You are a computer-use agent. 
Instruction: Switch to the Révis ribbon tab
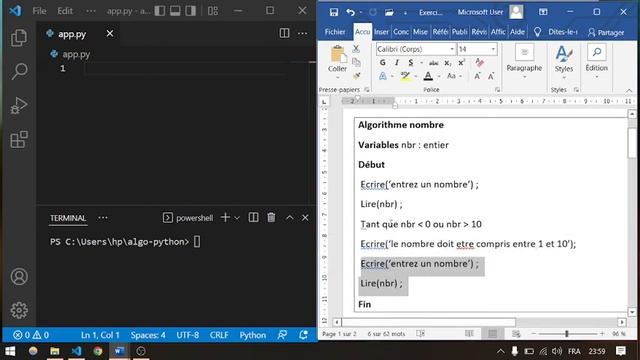479,32
